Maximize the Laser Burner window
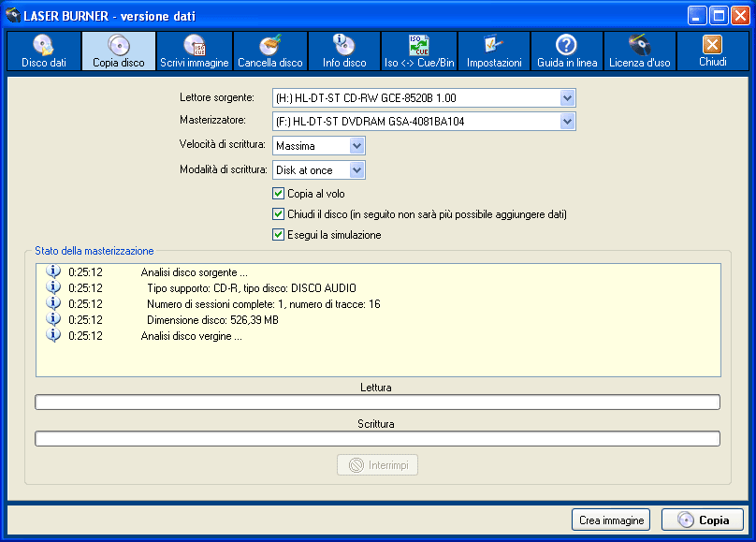The image size is (756, 542). click(x=719, y=16)
